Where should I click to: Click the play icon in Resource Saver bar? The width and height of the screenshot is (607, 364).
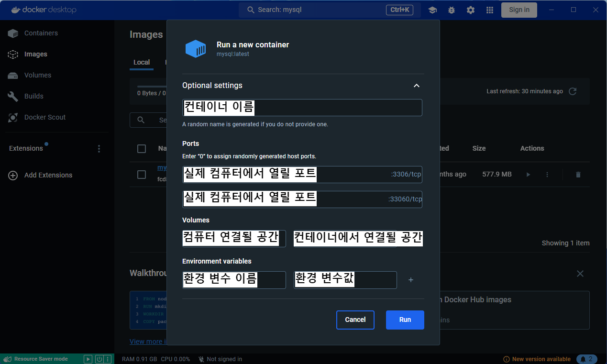tap(88, 359)
